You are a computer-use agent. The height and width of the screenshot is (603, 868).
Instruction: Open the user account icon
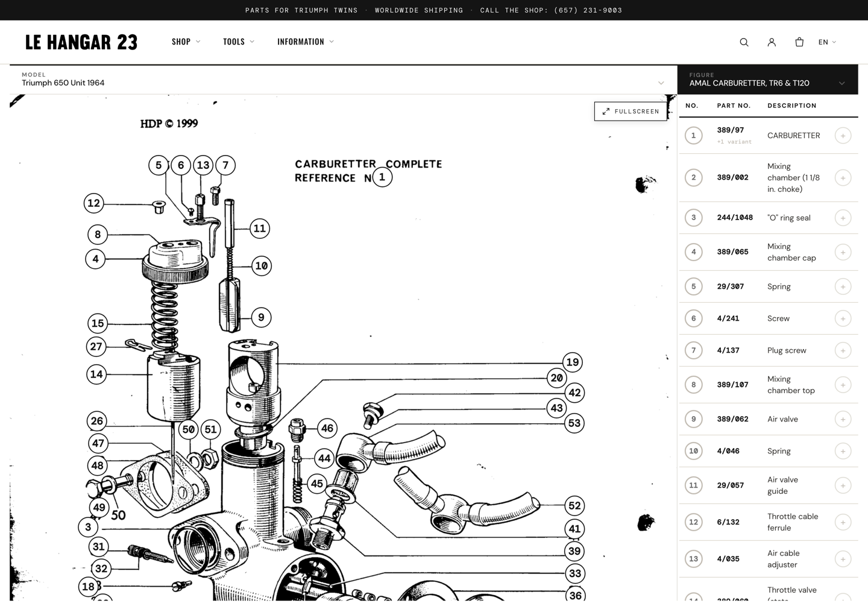[x=772, y=42]
